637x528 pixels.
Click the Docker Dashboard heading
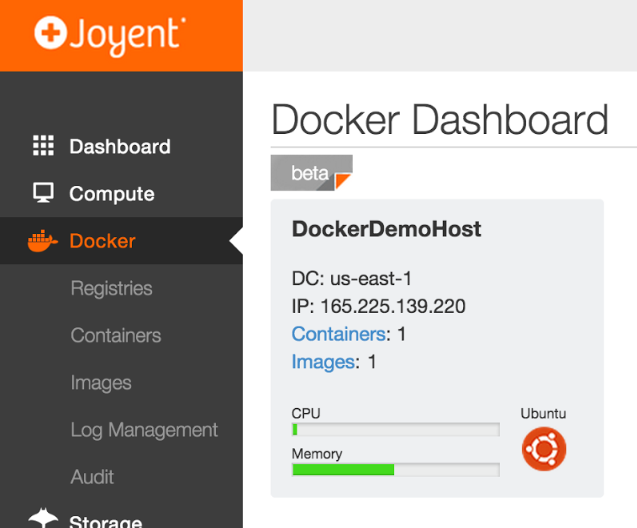point(440,119)
